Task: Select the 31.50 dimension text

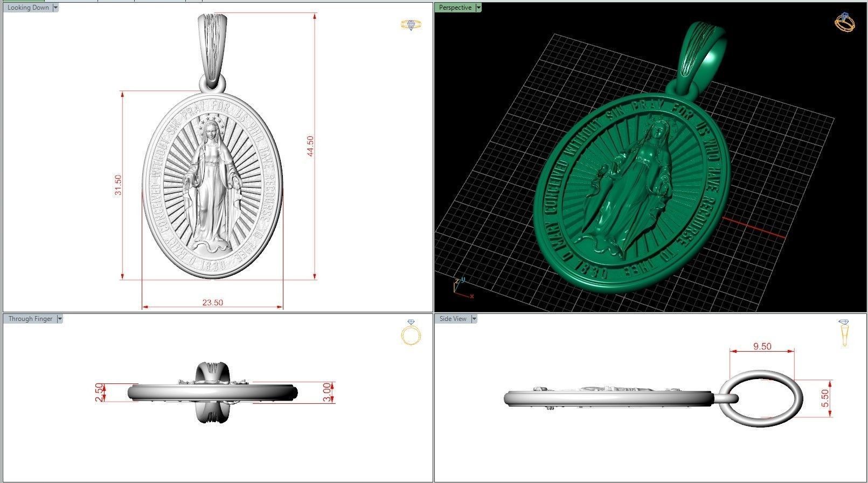Action: click(118, 185)
